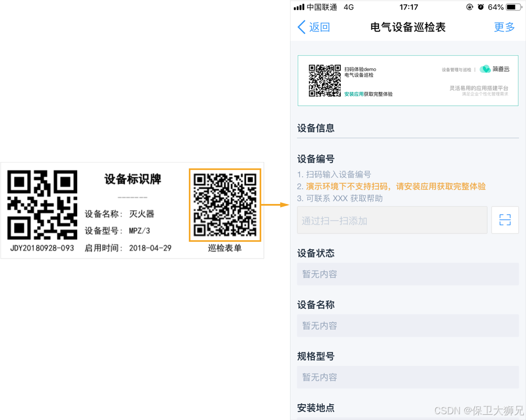The width and height of the screenshot is (526, 420).
Task: Click the JDY20180928-093 code text
Action: pyautogui.click(x=42, y=248)
